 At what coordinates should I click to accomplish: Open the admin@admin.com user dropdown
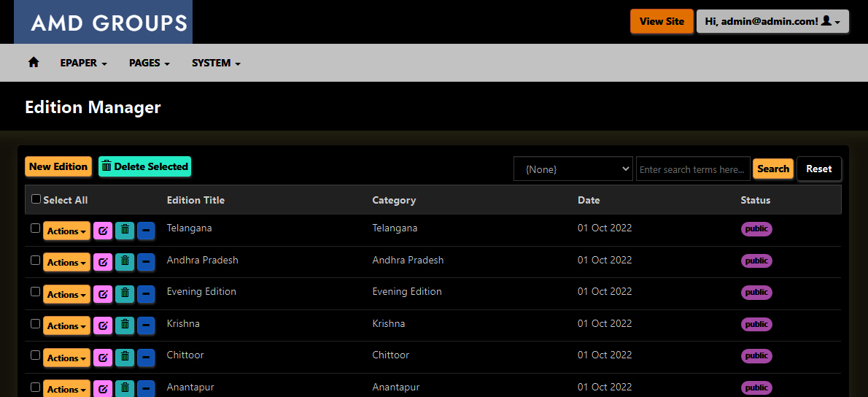(x=772, y=21)
